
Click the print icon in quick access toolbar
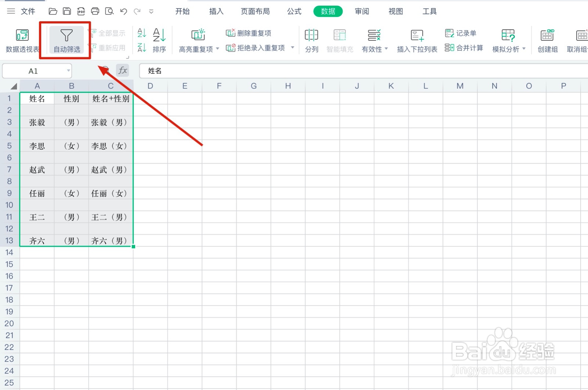95,11
